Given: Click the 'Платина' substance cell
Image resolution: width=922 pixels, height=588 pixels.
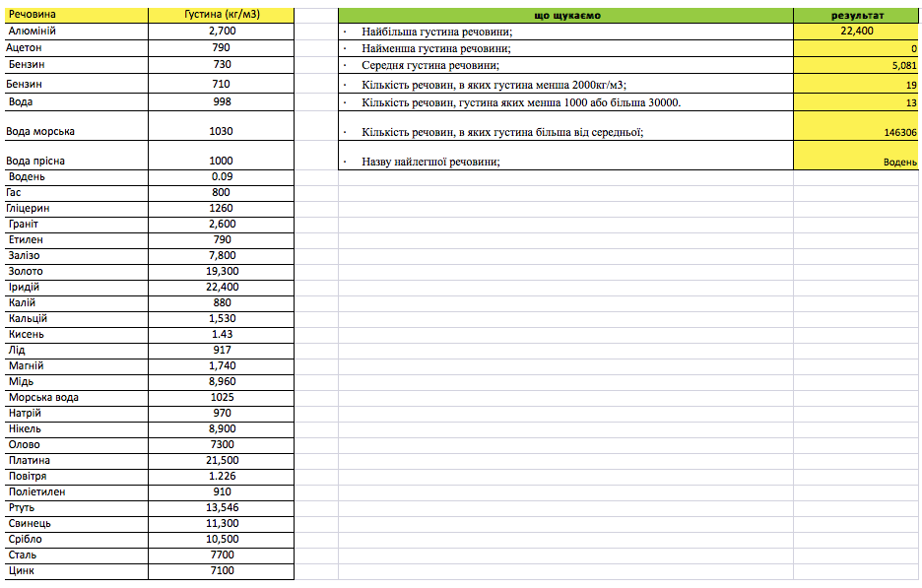Looking at the screenshot, I should (75, 461).
